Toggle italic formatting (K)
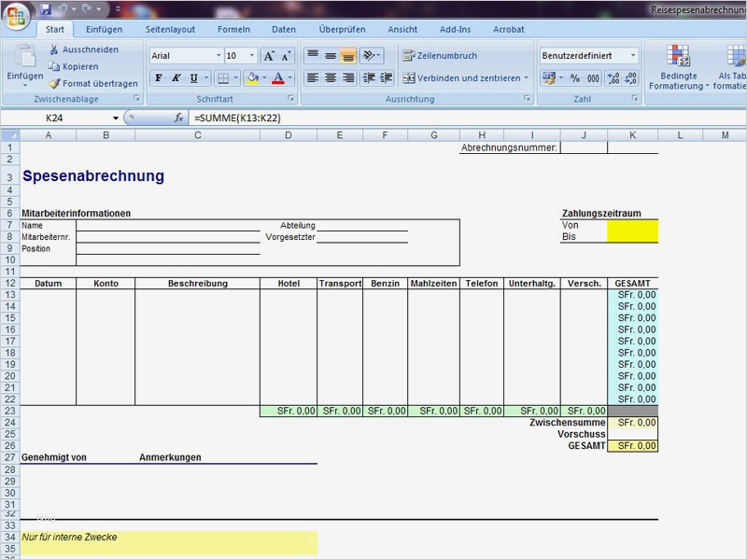Image resolution: width=747 pixels, height=560 pixels. 176,78
